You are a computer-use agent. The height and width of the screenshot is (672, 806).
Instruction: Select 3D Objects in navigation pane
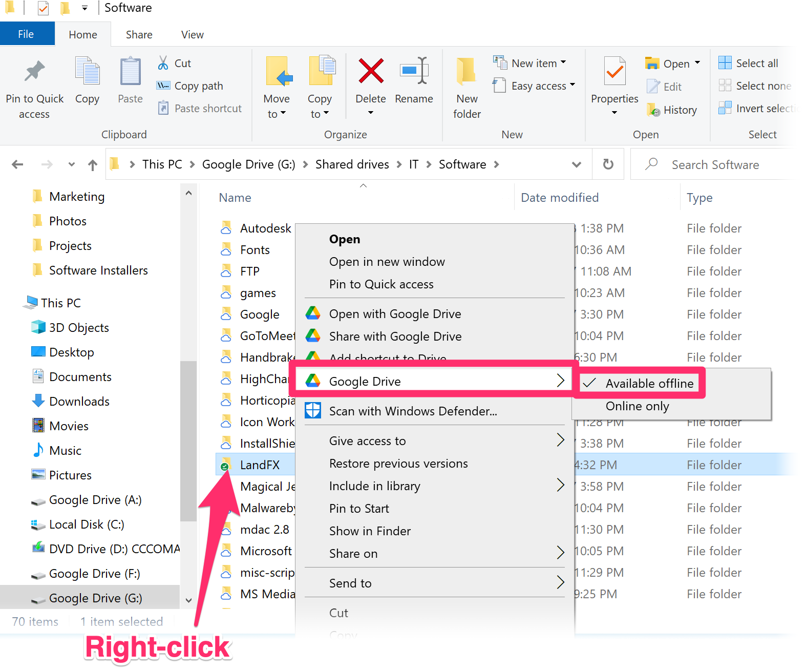(79, 328)
